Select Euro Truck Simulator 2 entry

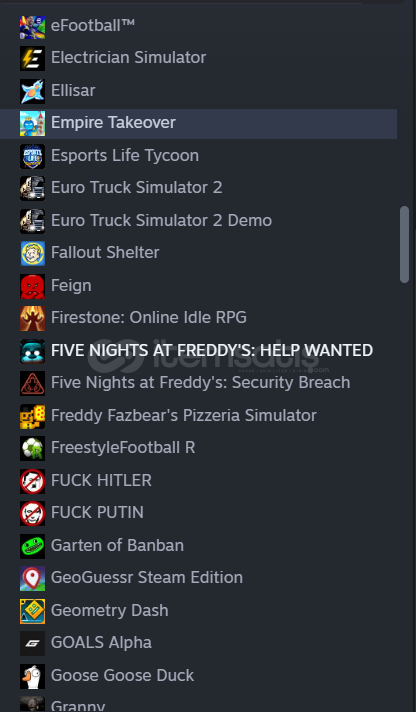point(198,188)
